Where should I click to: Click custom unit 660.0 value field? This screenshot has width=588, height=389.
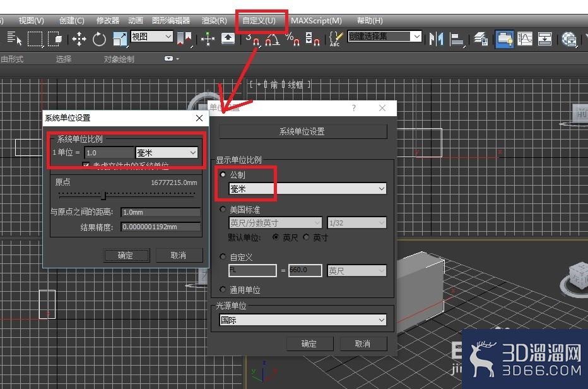[305, 270]
